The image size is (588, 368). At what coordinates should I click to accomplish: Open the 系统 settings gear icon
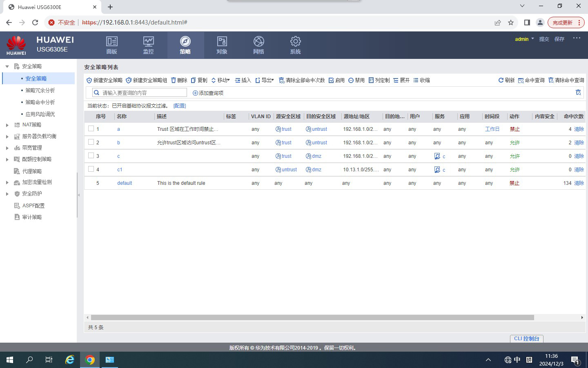tap(295, 42)
